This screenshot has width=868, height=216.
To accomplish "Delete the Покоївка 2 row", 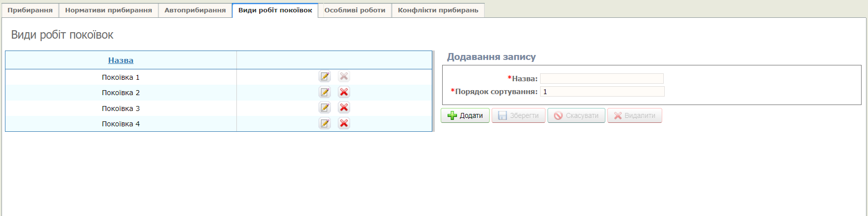I will [x=344, y=92].
